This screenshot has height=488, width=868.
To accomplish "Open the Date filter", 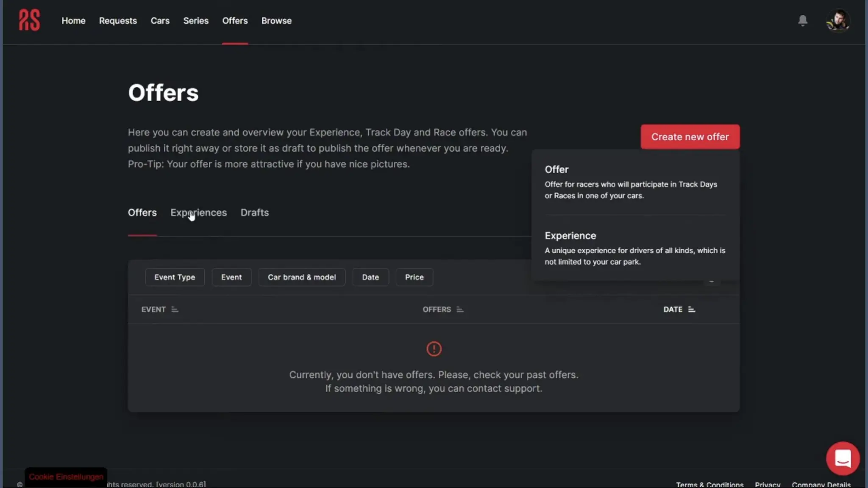I will (x=370, y=277).
